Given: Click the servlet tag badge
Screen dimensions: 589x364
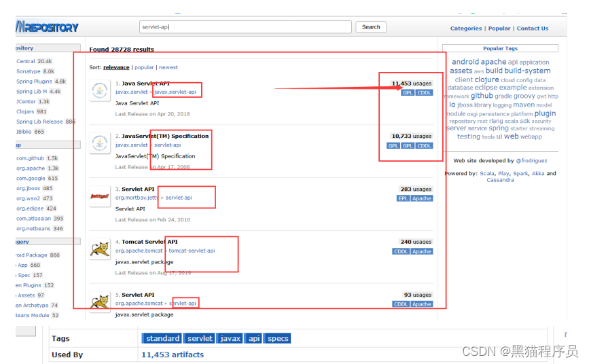Looking at the screenshot, I should tap(200, 338).
